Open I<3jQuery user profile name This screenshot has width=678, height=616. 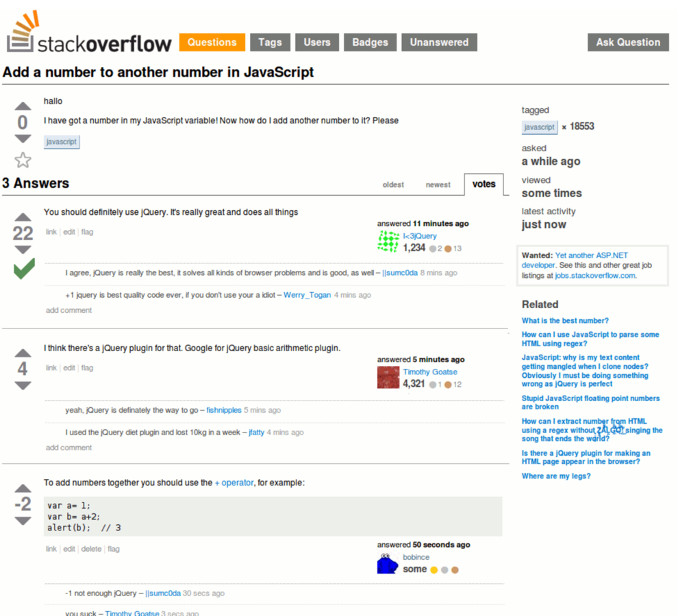pyautogui.click(x=420, y=236)
